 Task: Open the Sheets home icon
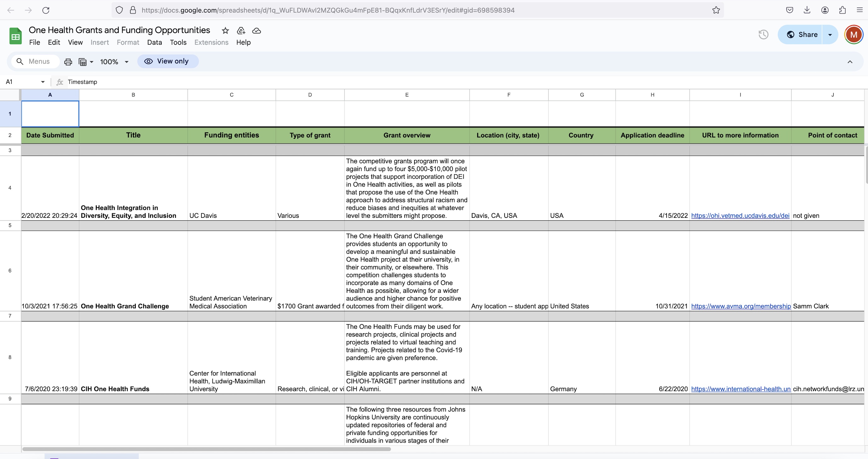tap(15, 36)
